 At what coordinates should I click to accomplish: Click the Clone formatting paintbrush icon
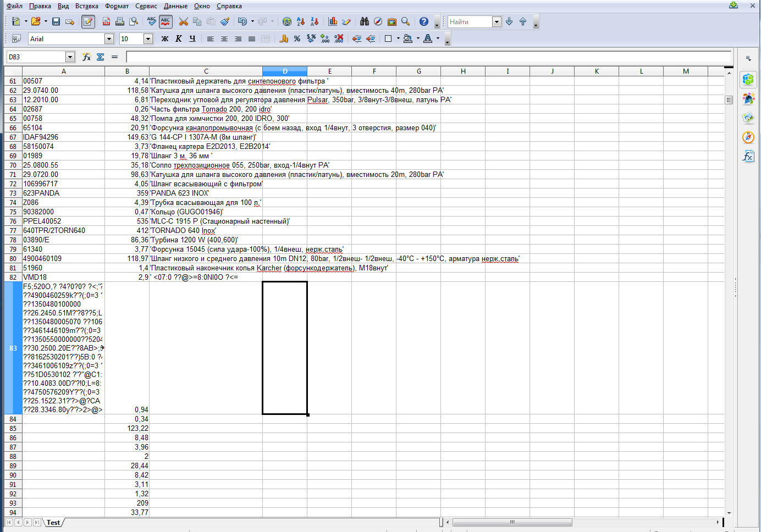225,21
